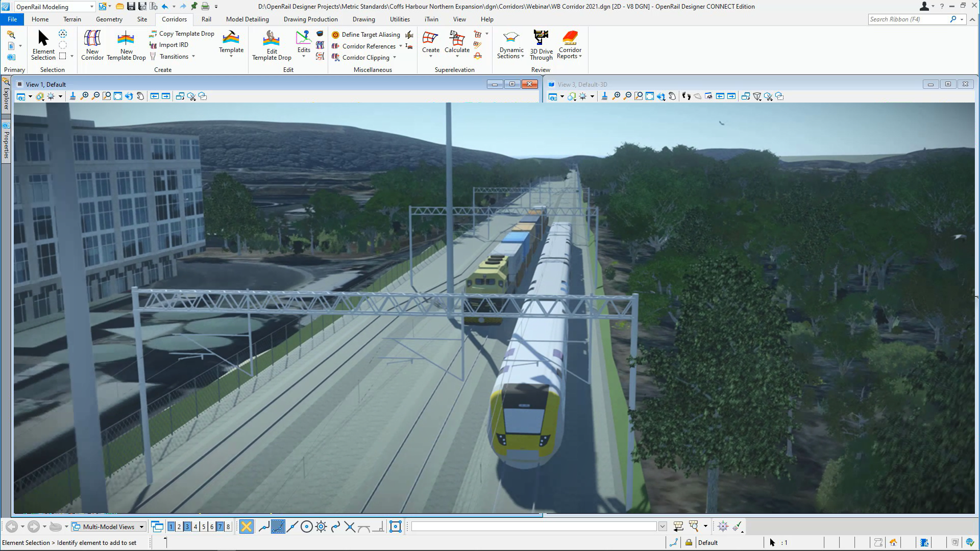The width and height of the screenshot is (980, 551).
Task: Open the Corridors ribbon tab
Action: tap(175, 19)
